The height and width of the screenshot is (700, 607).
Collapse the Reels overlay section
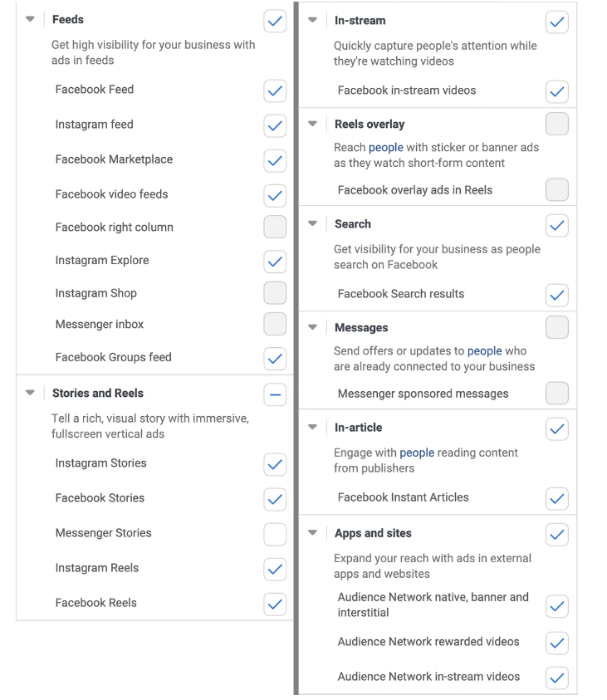[313, 124]
